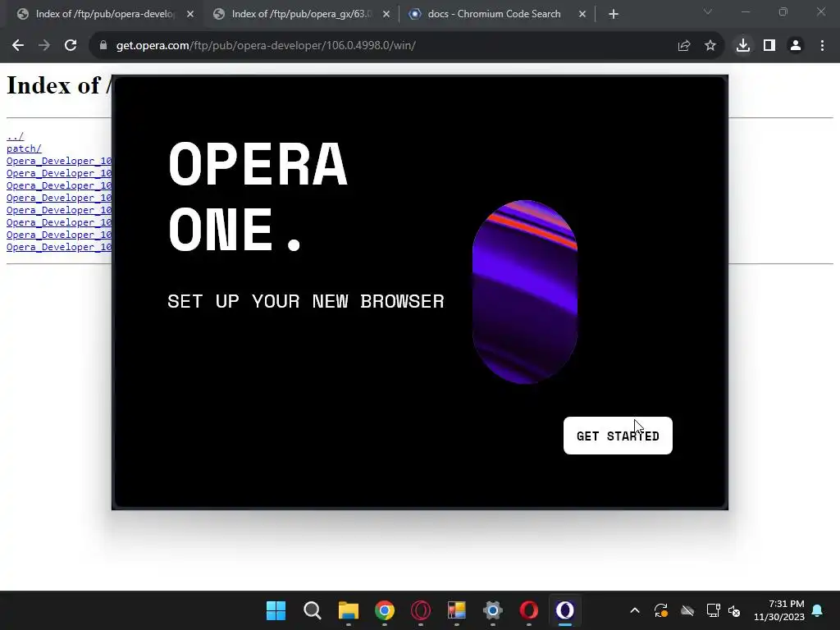Screen dimensions: 840x630
Task: Close the Chromium Code Search tab
Action: pyautogui.click(x=582, y=15)
